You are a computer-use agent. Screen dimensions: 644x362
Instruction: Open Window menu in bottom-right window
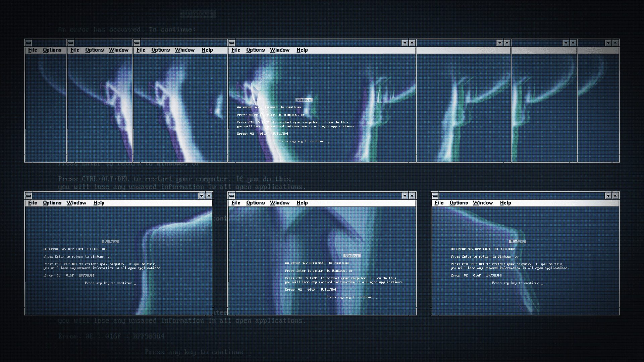click(483, 203)
